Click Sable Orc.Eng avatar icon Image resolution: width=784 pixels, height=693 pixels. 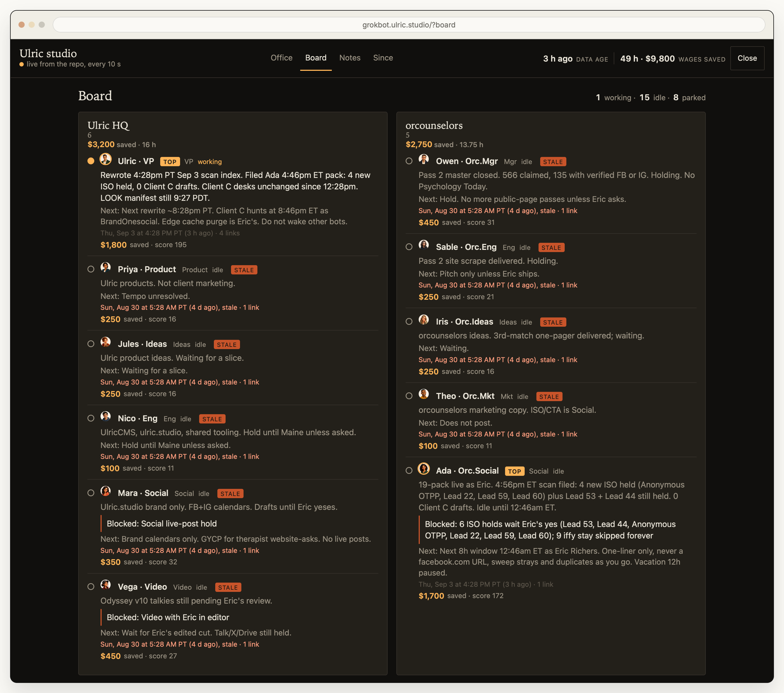423,245
